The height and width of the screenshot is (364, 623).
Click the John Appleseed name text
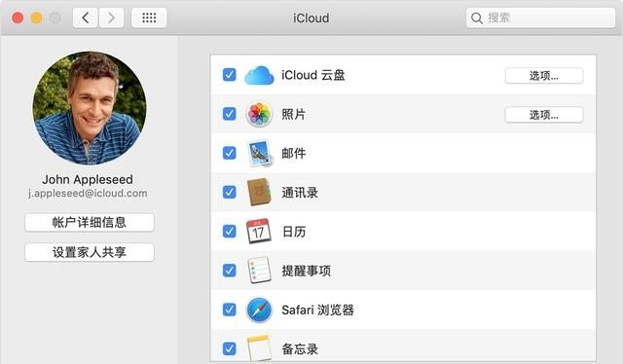88,180
